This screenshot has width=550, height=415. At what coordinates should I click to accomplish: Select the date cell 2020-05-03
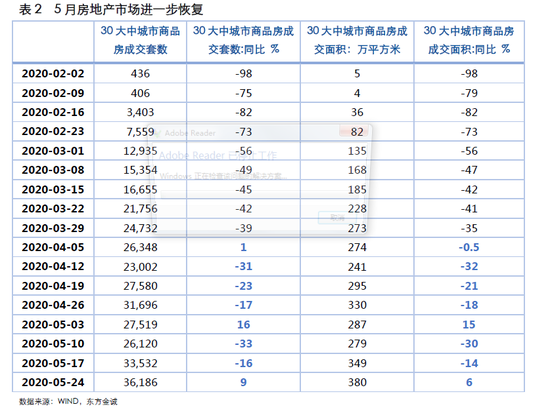[x=53, y=324]
